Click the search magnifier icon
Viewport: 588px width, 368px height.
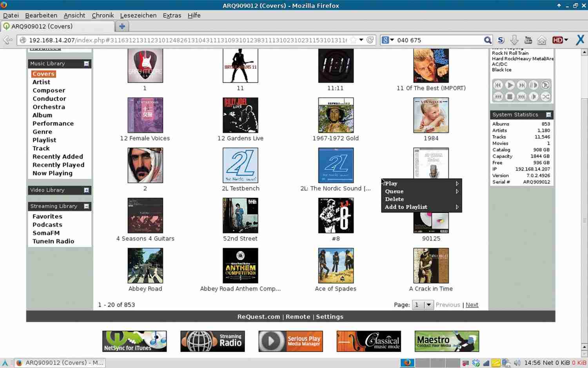(487, 40)
